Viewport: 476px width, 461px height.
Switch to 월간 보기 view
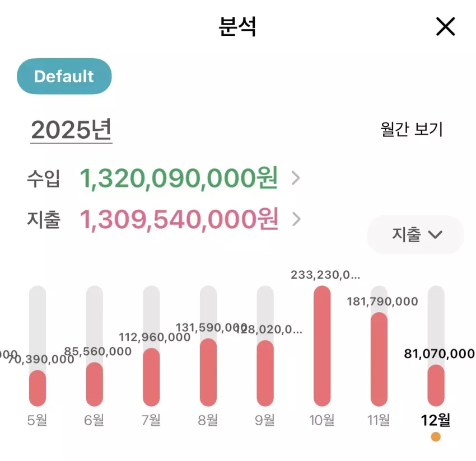coord(412,129)
